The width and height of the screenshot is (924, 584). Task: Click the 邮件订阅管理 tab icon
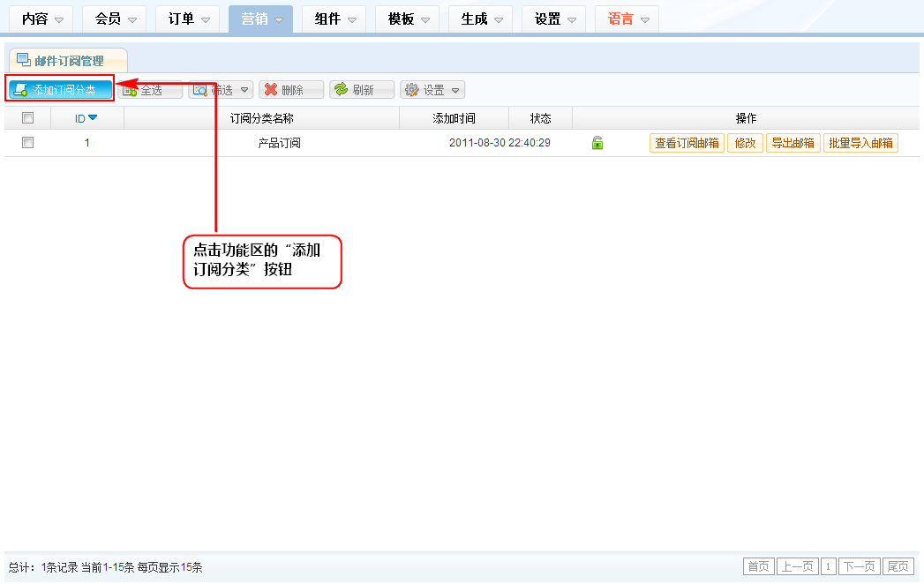[x=24, y=60]
